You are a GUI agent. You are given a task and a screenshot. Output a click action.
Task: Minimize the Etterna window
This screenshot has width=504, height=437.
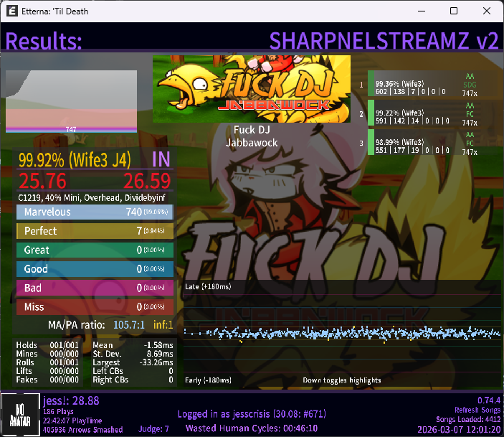(x=421, y=11)
